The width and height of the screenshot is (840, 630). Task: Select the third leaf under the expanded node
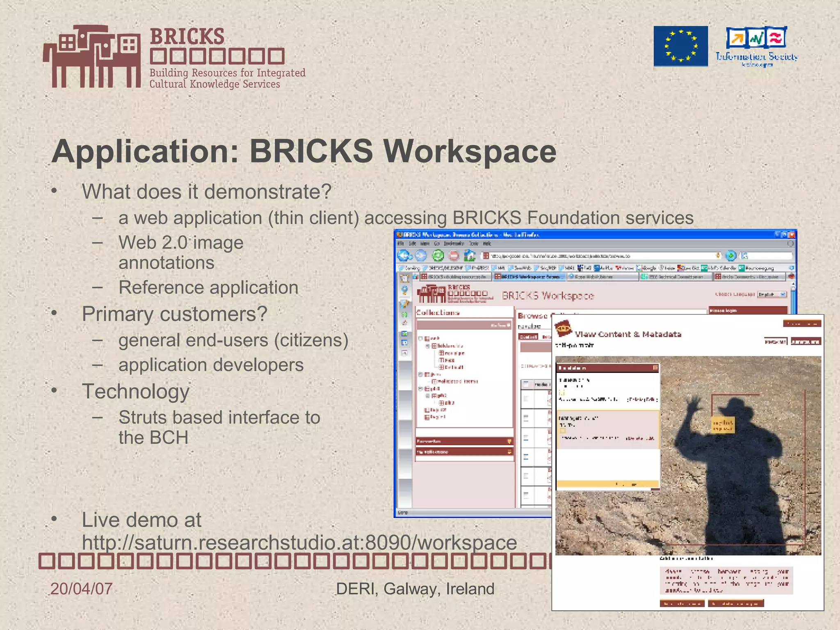[x=451, y=367]
